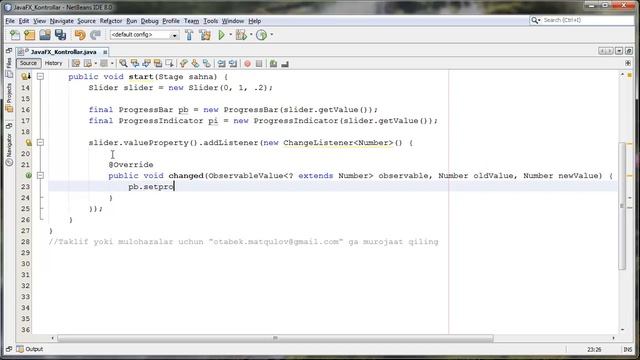The height and width of the screenshot is (360, 640).
Task: Click the split editor icon
Action: pos(628,63)
